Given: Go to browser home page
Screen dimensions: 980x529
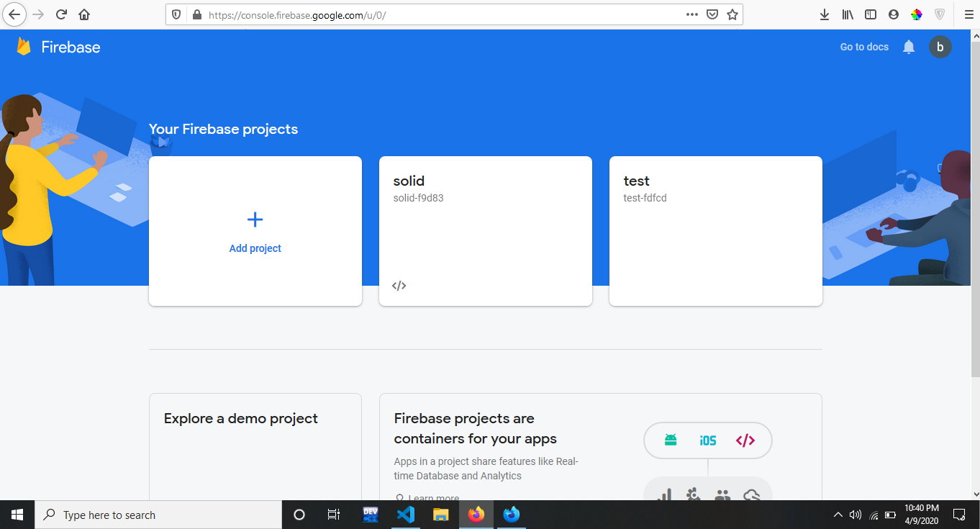Looking at the screenshot, I should (84, 14).
